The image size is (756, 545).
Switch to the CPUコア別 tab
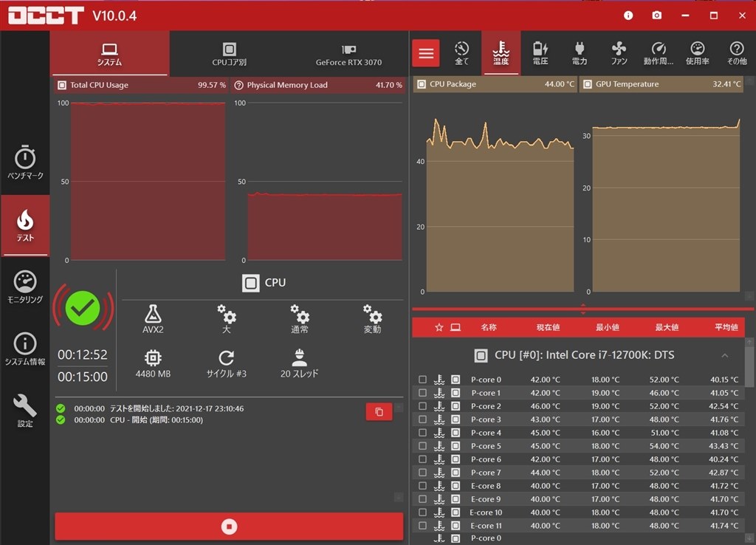click(x=230, y=54)
